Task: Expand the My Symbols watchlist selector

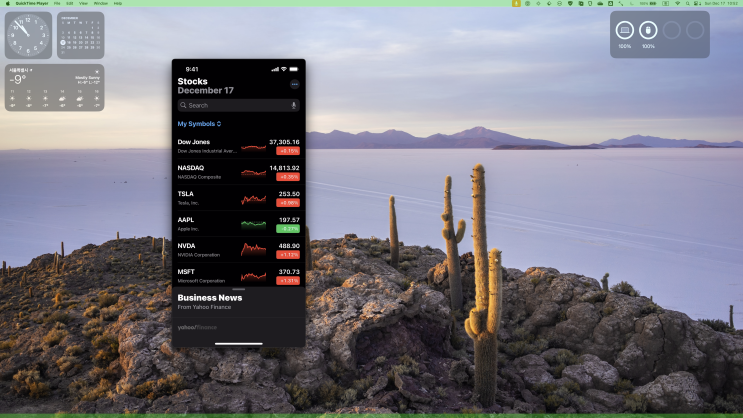Action: click(x=199, y=124)
